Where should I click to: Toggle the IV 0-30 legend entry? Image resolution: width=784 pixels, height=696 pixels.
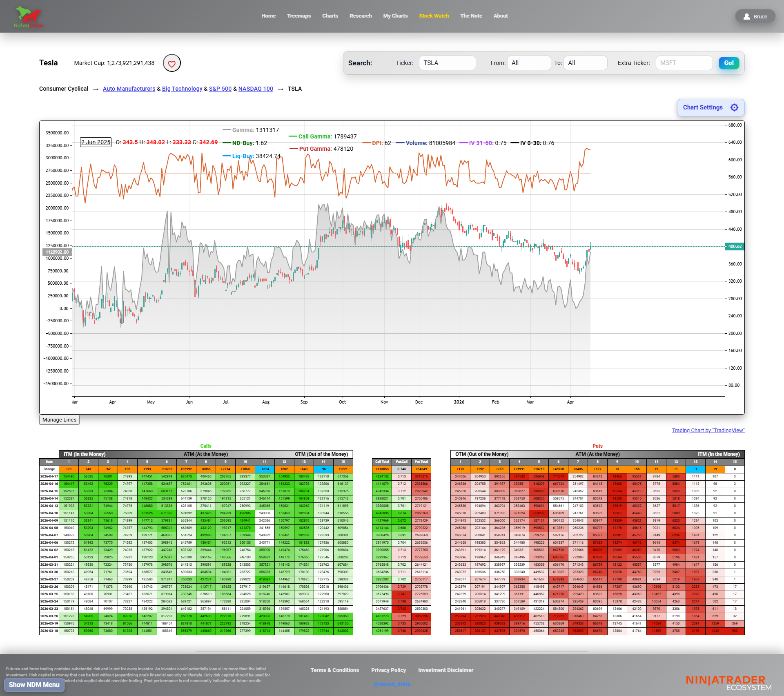(x=532, y=143)
